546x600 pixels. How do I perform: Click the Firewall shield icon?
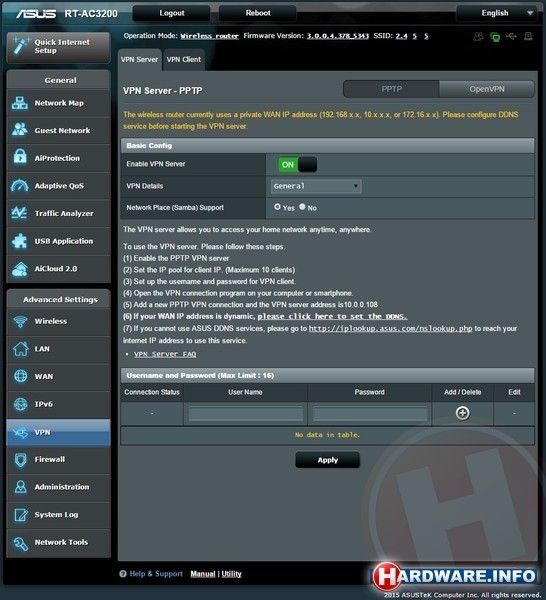click(x=20, y=460)
